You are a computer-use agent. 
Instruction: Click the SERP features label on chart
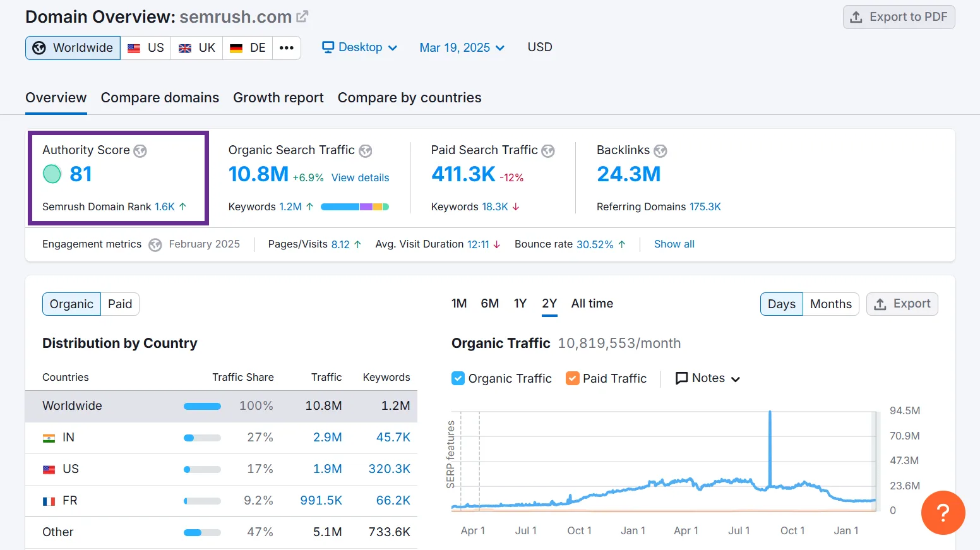tap(451, 455)
